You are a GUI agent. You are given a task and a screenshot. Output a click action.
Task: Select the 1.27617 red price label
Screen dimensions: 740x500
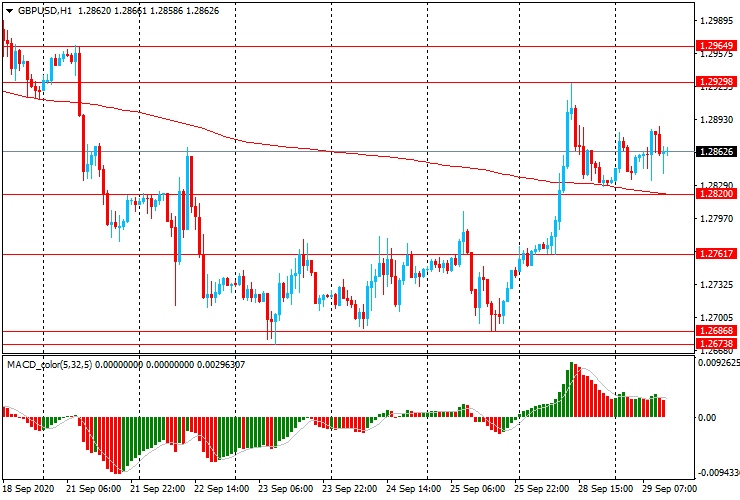717,254
